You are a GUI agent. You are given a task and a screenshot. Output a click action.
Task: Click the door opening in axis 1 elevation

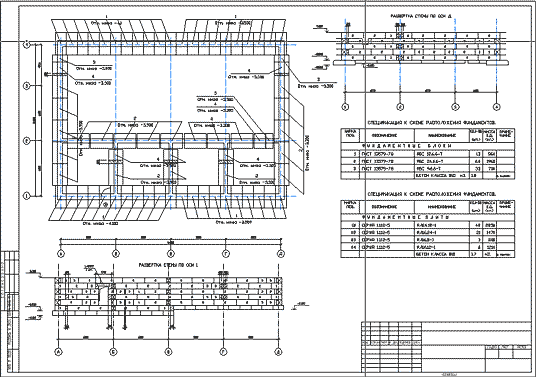[x=102, y=294]
